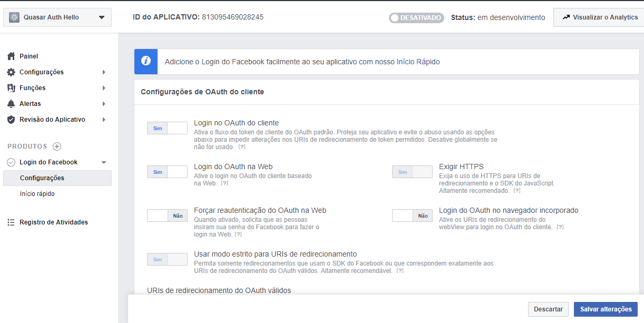Collapse the Login do Facebook product section
644x323 pixels.
point(104,162)
